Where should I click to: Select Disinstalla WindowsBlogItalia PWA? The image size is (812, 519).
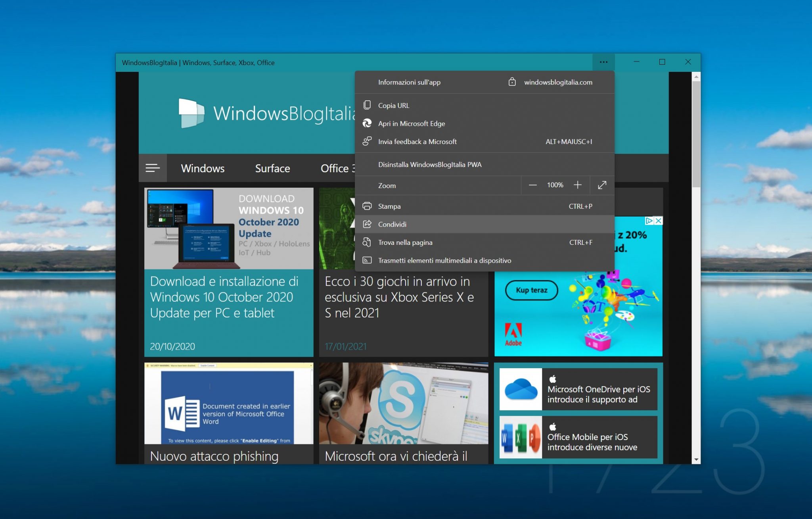click(x=485, y=164)
